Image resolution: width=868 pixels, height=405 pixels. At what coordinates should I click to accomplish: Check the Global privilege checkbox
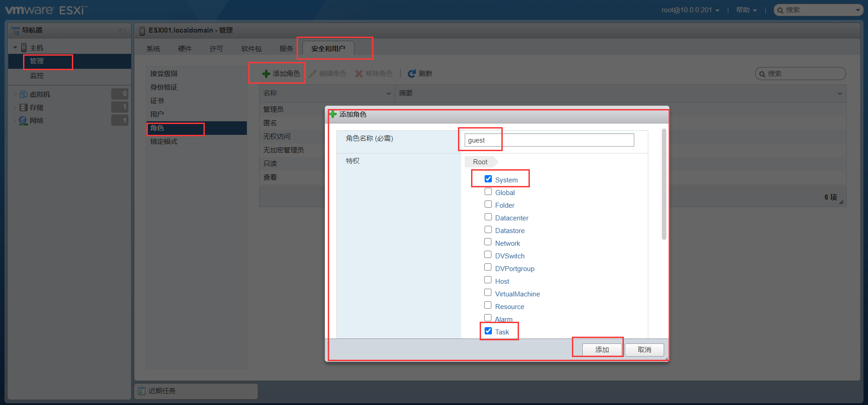488,191
